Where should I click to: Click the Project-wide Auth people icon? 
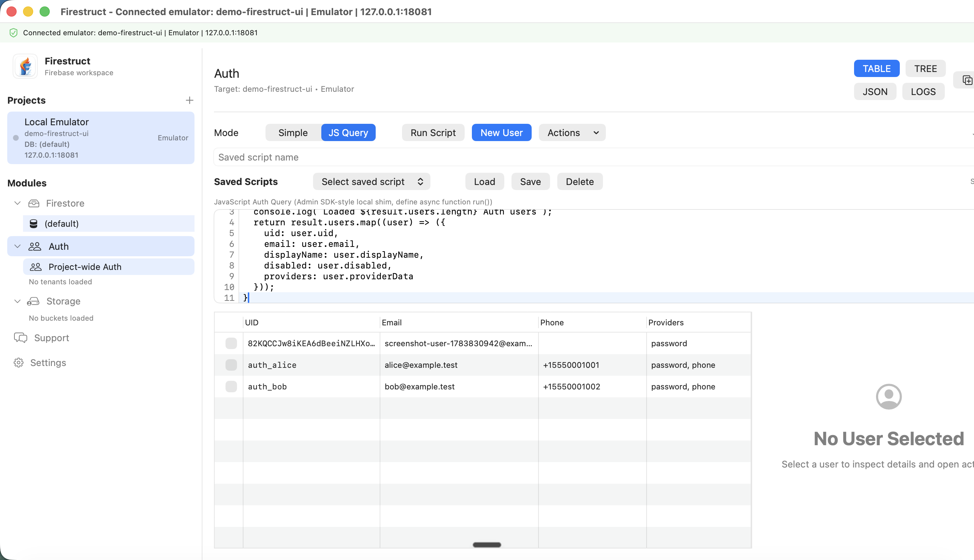point(35,267)
